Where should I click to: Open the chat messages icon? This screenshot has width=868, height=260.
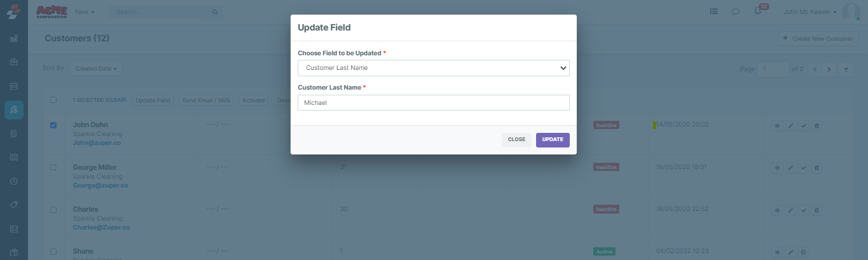point(736,11)
